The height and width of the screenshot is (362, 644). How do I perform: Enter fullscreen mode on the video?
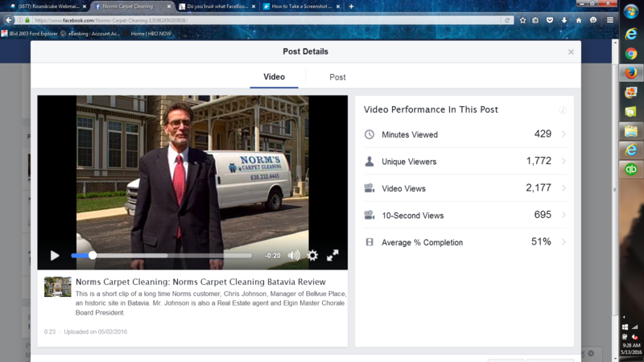(x=332, y=255)
